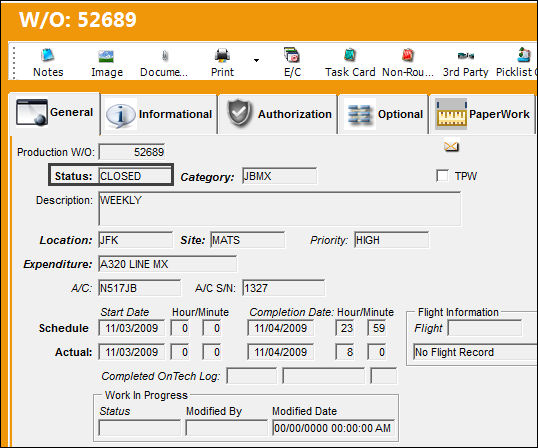Toggle the TPW checkbox
Viewport: 538px width, 448px height.
click(x=442, y=176)
